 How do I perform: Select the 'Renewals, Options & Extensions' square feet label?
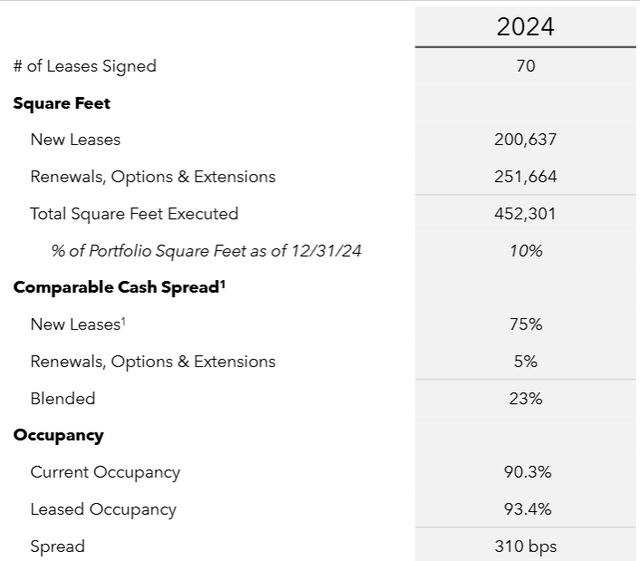(153, 177)
